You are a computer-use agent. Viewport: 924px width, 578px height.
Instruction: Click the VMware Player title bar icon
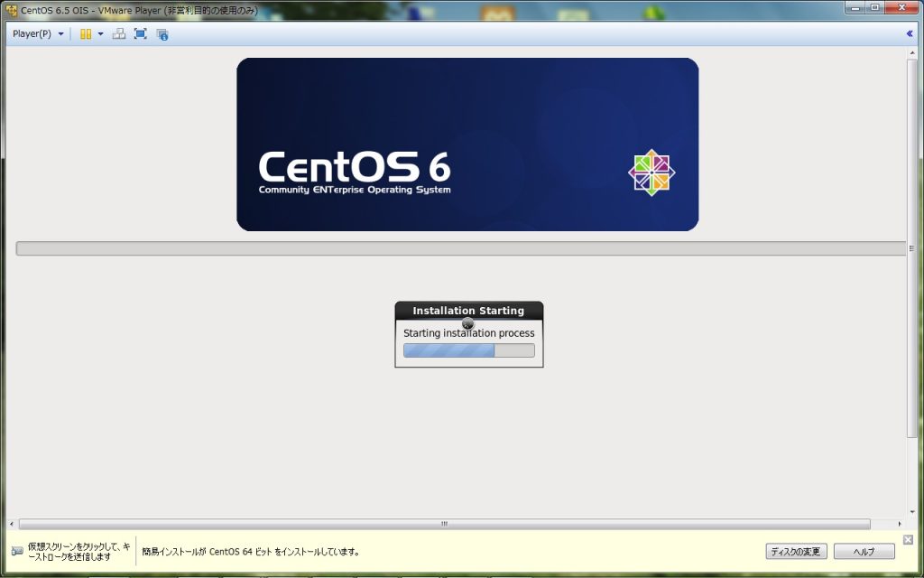click(11, 11)
